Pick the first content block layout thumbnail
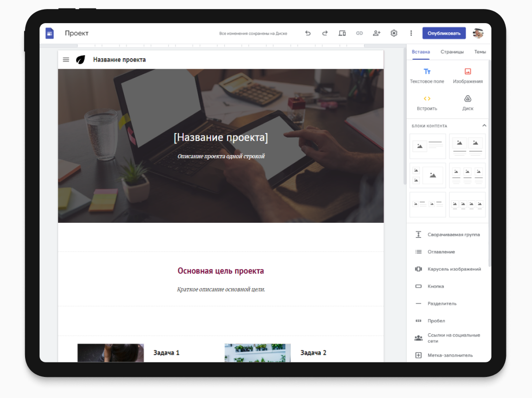532x398 pixels. tap(427, 146)
